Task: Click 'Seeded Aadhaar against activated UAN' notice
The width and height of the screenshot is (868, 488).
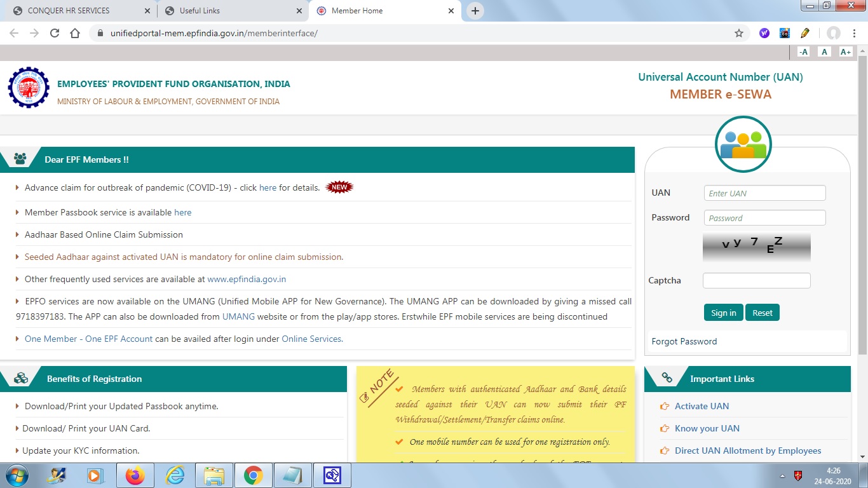Action: (x=184, y=257)
